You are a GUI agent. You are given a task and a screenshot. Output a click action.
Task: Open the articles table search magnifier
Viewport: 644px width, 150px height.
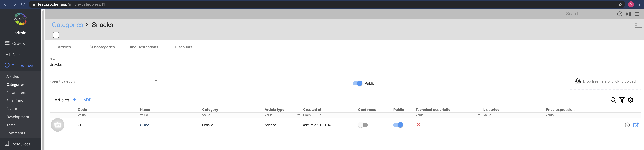[x=613, y=100]
